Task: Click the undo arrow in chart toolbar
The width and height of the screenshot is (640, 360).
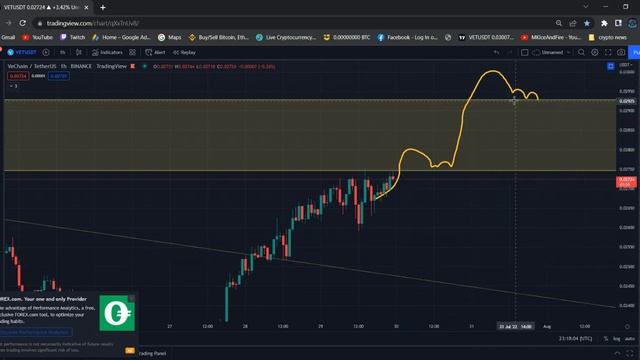Action: click(496, 52)
